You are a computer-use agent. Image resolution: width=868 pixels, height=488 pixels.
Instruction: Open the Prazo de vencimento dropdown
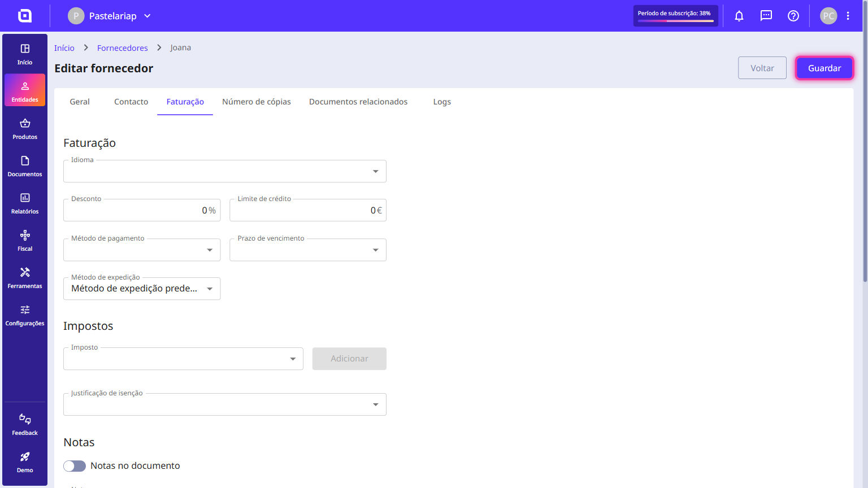308,250
